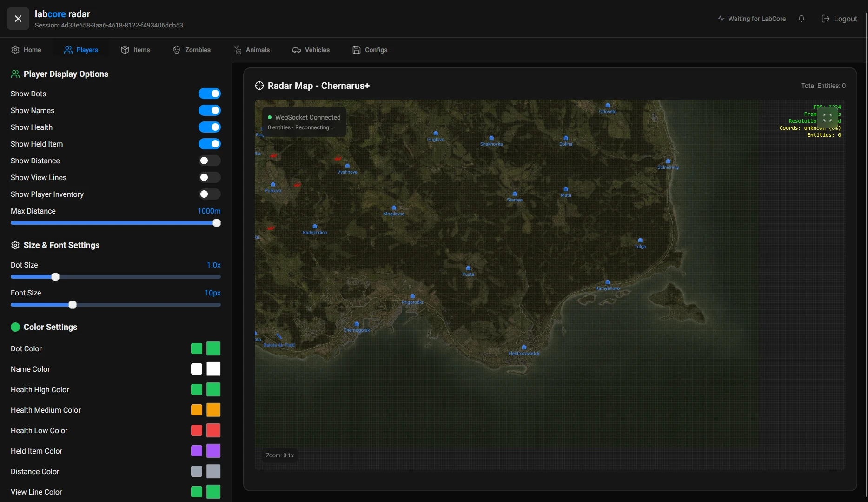The image size is (868, 502).
Task: Click the Total Entities: 0 counter
Action: (823, 86)
